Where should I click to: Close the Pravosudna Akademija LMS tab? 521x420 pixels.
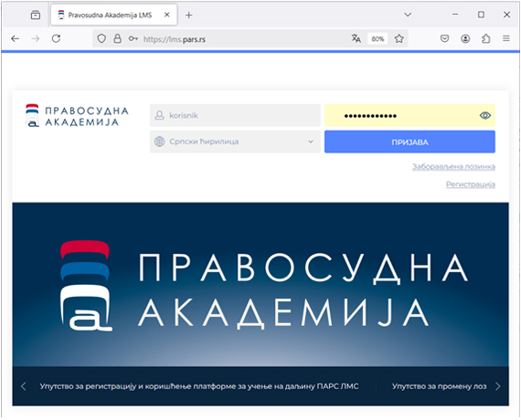[x=167, y=15]
